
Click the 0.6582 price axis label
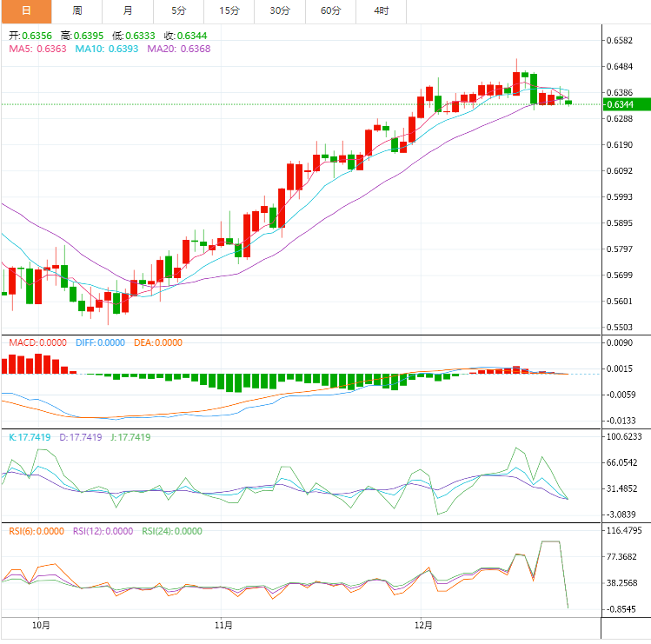(620, 41)
